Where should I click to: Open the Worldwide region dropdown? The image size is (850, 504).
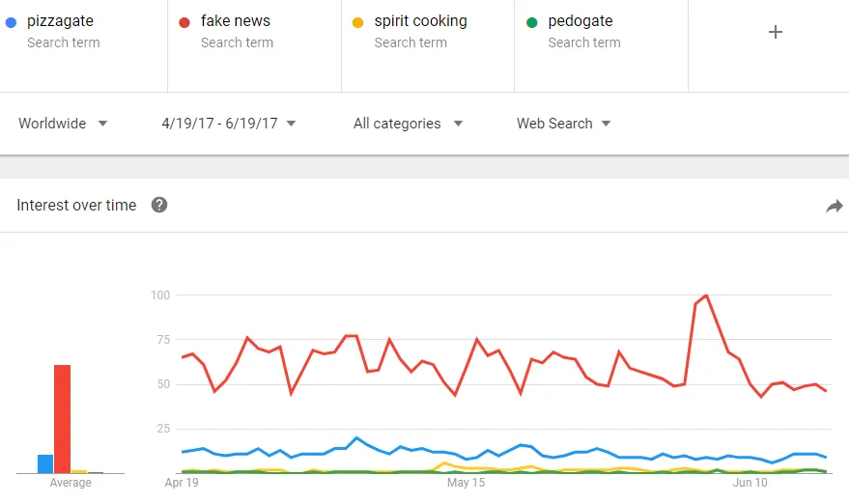click(x=63, y=124)
